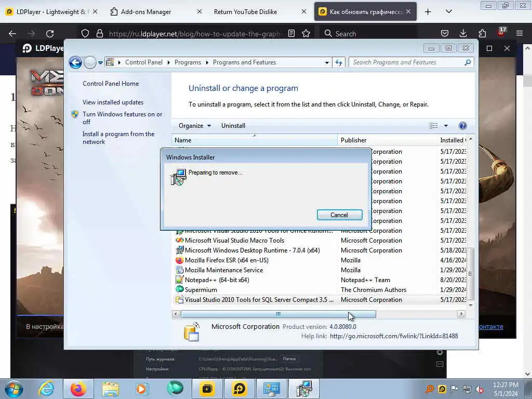
Task: Click the address bar refresh icon
Action: point(339,62)
